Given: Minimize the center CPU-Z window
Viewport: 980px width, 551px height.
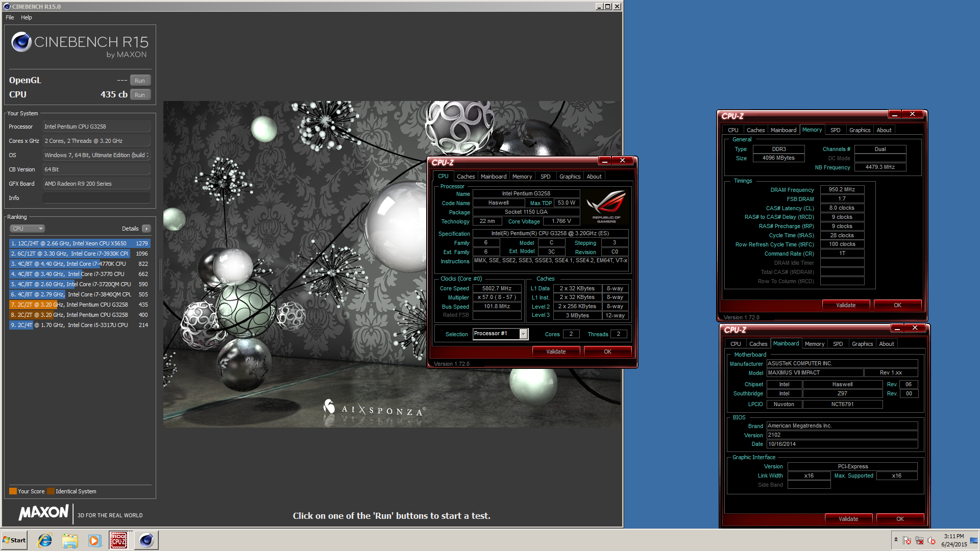Looking at the screenshot, I should click(604, 161).
